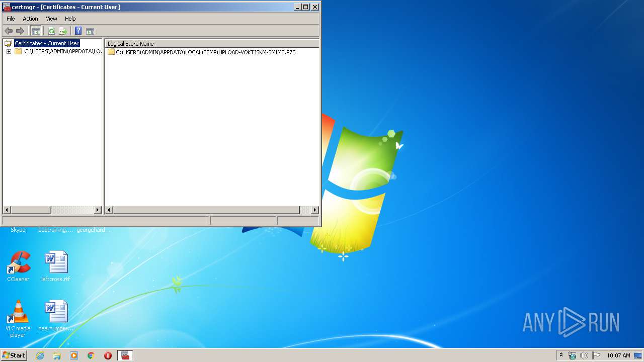Screen dimensions: 644x362
Task: Select Certificates - Current User tree node
Action: click(47, 43)
